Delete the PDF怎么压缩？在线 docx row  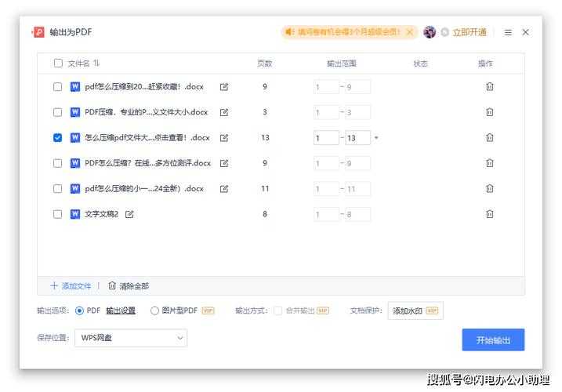pos(490,163)
